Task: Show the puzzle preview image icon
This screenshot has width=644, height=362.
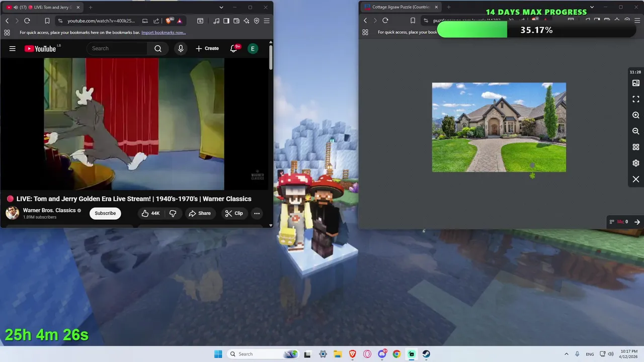Action: point(636,83)
